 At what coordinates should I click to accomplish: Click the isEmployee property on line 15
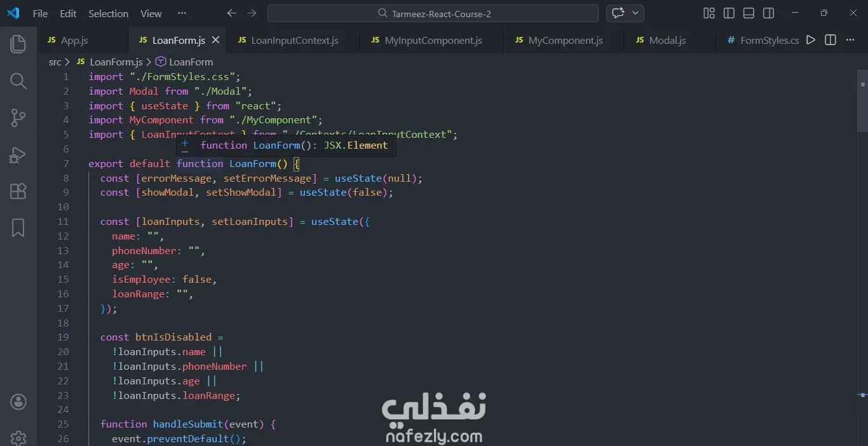pyautogui.click(x=141, y=279)
